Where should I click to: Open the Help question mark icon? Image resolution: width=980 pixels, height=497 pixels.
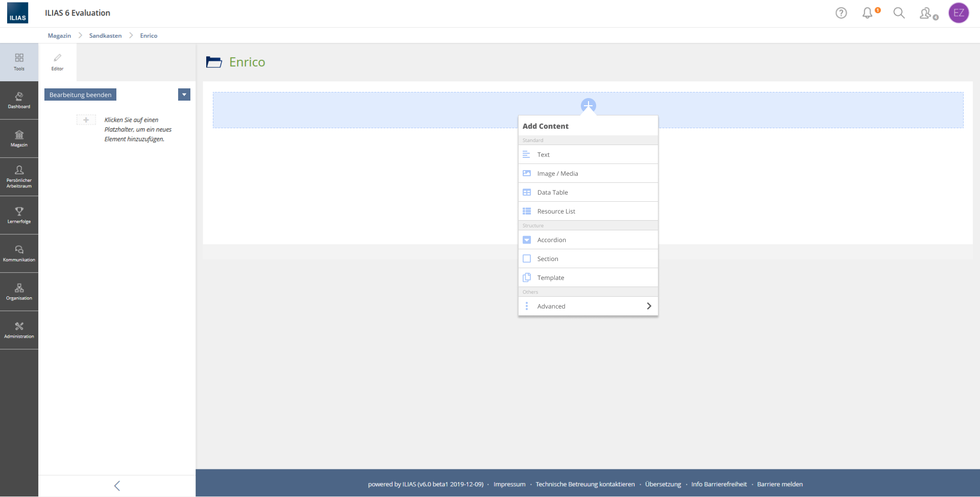click(x=841, y=13)
